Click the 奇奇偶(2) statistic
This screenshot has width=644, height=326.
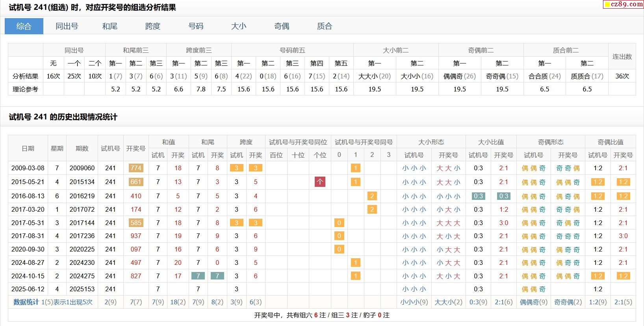click(x=568, y=302)
